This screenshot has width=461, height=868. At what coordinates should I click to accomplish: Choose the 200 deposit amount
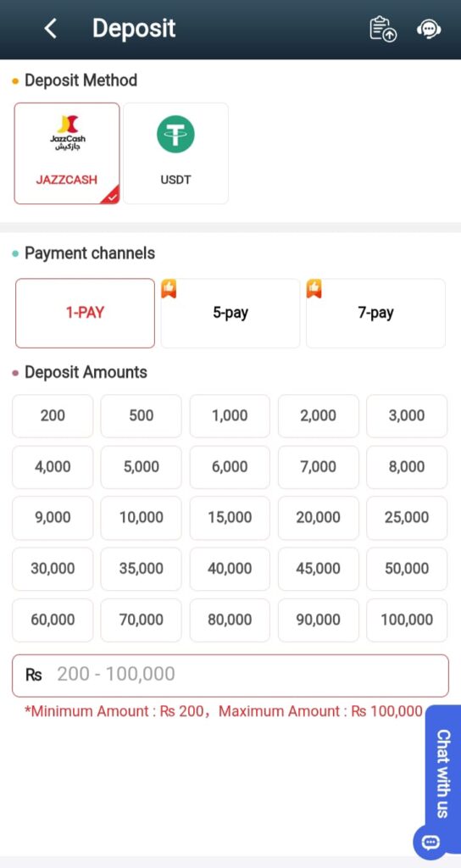tap(53, 415)
